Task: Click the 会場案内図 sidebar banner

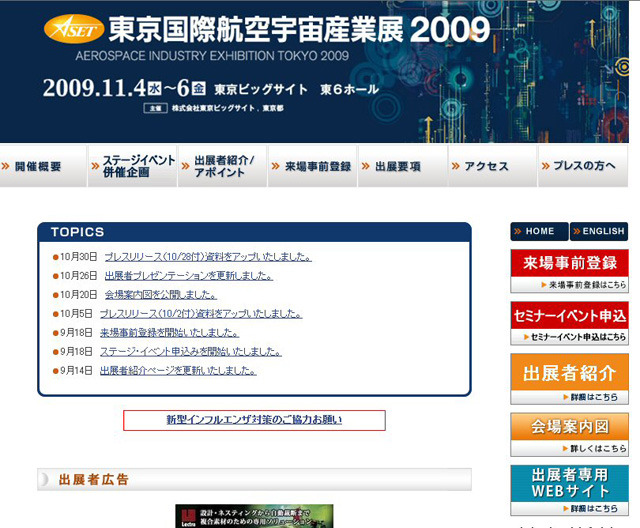Action: (569, 427)
